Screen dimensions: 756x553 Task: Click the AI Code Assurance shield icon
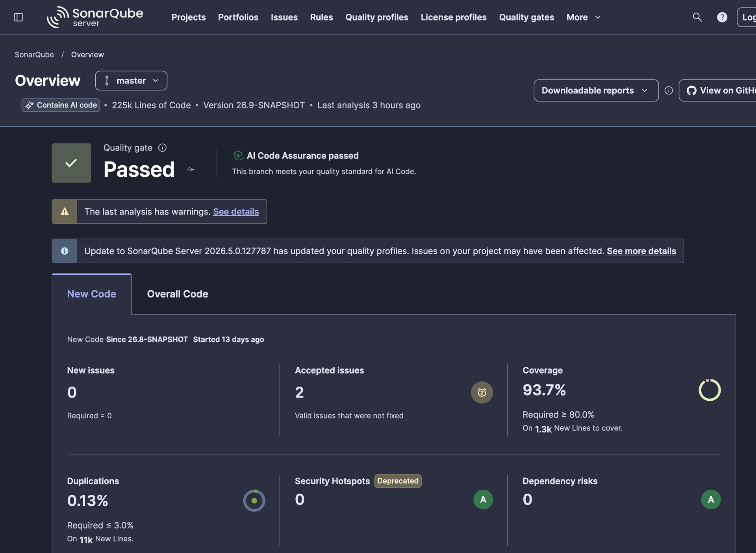tap(238, 156)
